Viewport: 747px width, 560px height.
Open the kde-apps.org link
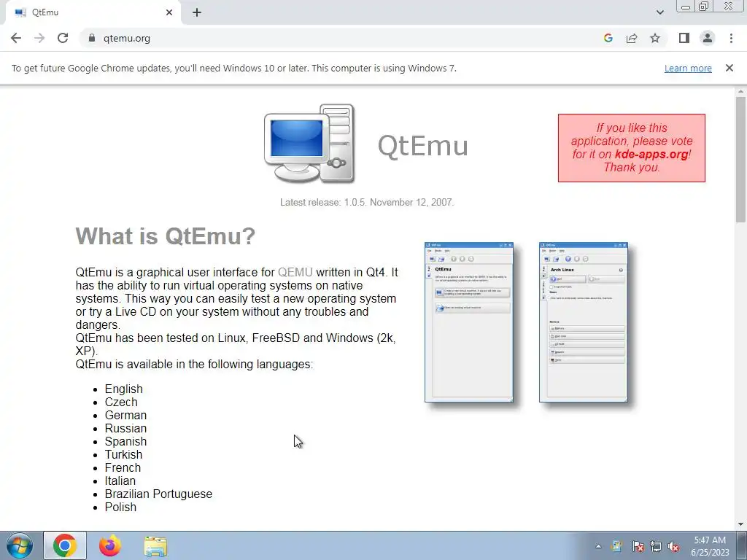click(651, 155)
